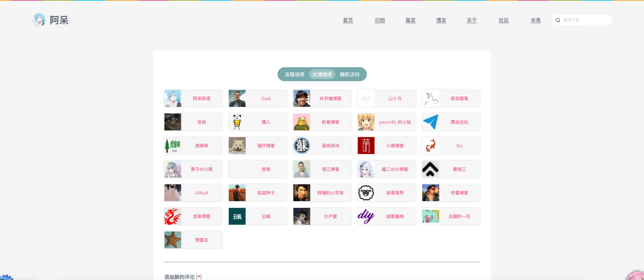Viewport: 644px width, 280px height.
Task: Click the red dragon icon
Action: tap(173, 216)
